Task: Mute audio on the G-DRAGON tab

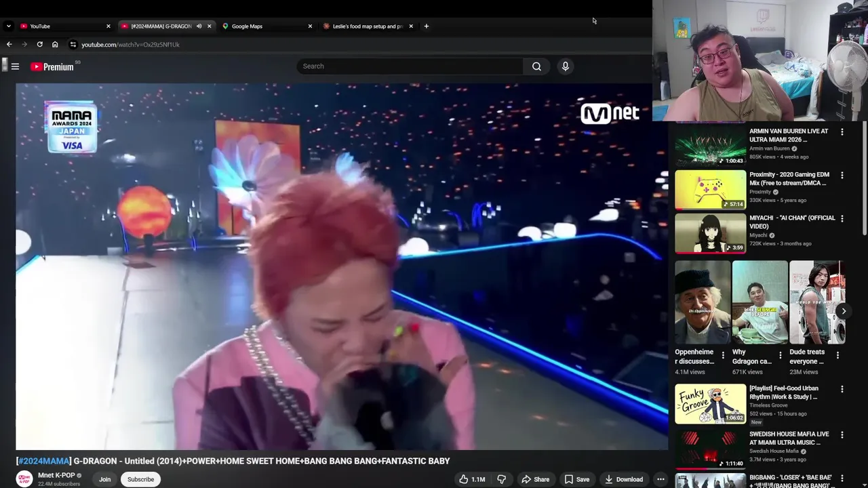Action: pos(199,26)
